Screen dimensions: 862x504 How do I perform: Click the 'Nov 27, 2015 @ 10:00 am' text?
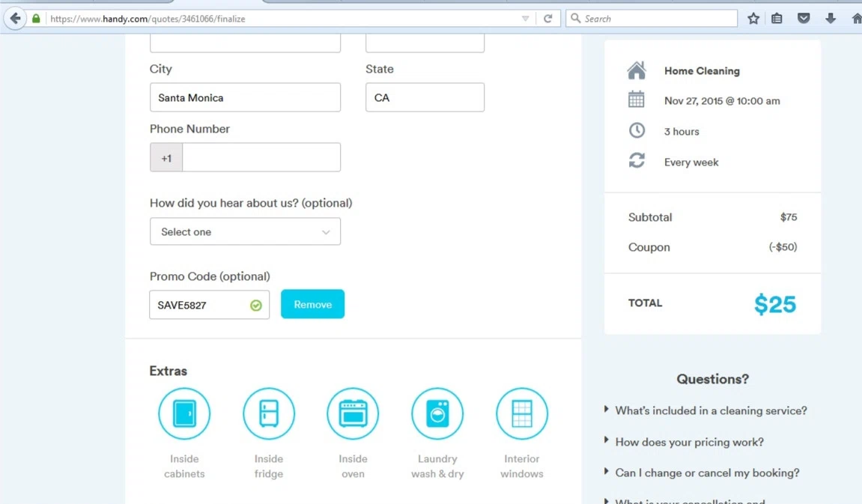coord(722,100)
